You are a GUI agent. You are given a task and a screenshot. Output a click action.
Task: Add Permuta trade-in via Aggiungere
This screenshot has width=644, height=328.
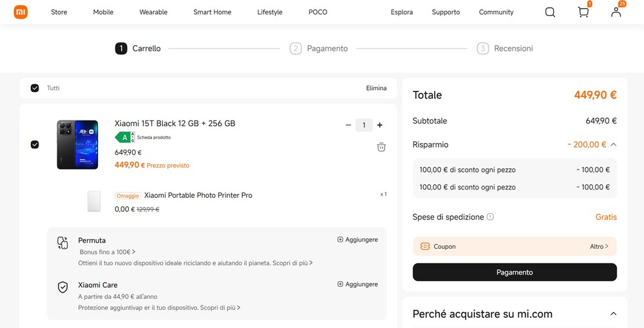click(357, 240)
